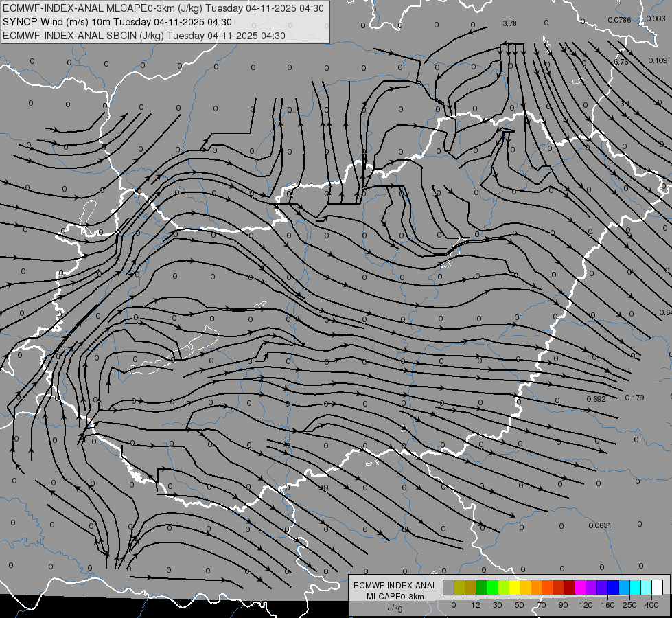Click the legend scale value '12'
The height and width of the screenshot is (618, 672).
476,605
